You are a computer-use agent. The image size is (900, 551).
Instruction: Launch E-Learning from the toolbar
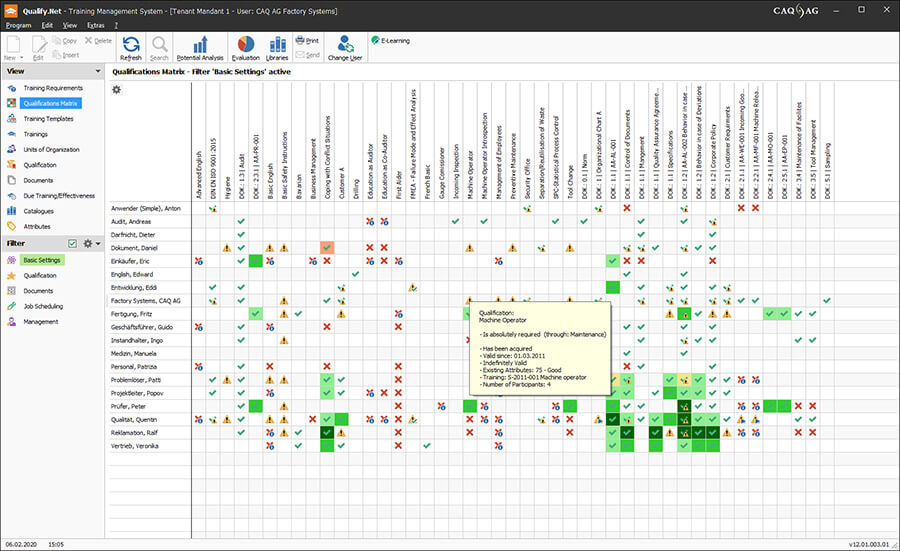[390, 40]
